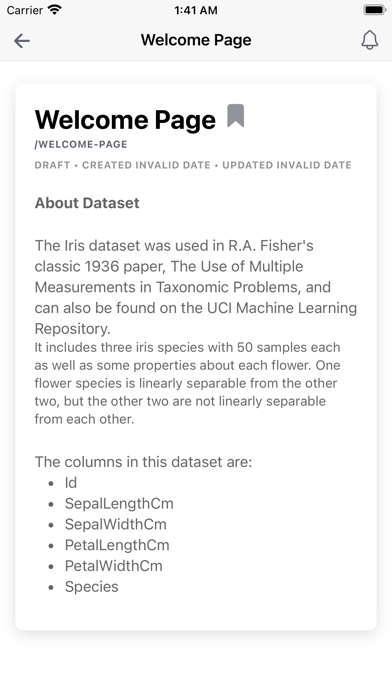
Task: Tap the 1:41 AM clock
Action: pyautogui.click(x=196, y=10)
